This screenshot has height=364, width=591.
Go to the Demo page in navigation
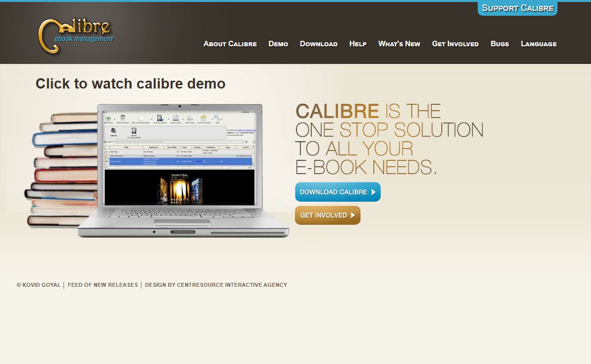(278, 44)
